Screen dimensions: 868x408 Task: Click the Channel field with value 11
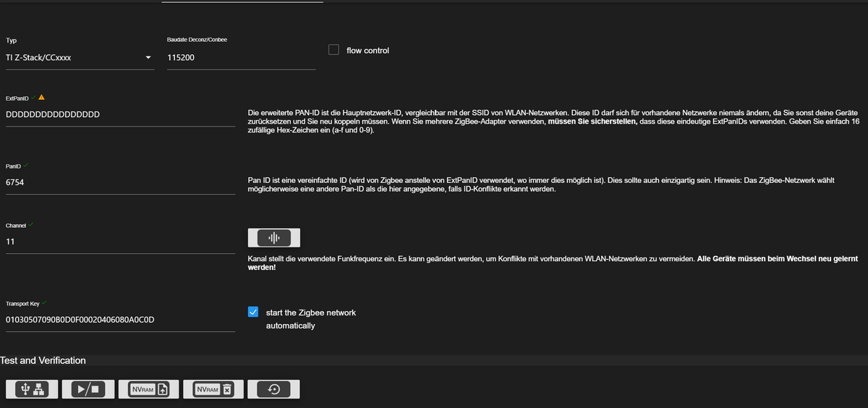pos(120,242)
